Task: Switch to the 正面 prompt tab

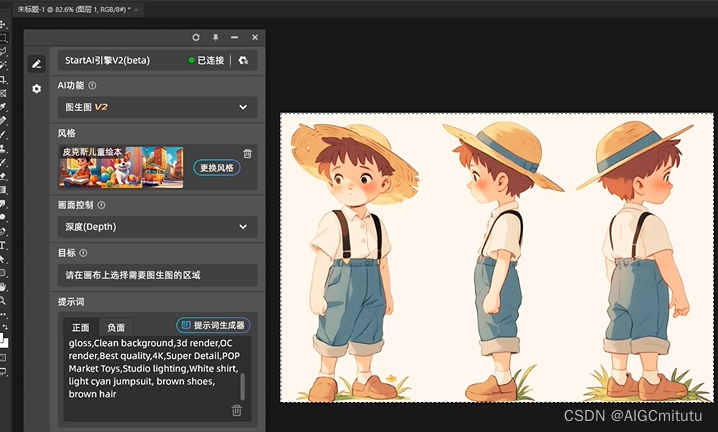Action: point(81,327)
